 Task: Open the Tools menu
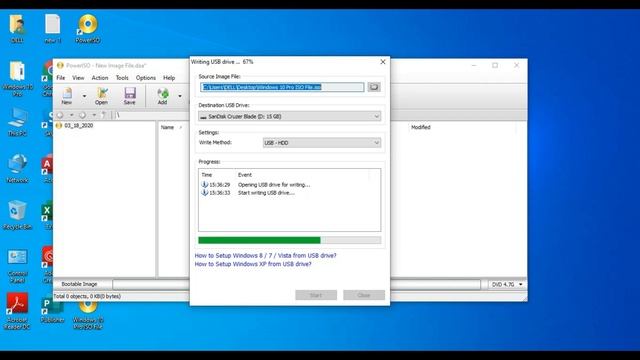122,78
